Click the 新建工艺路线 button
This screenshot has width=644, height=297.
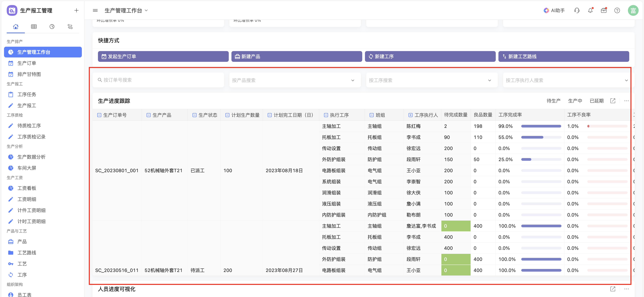pos(564,56)
